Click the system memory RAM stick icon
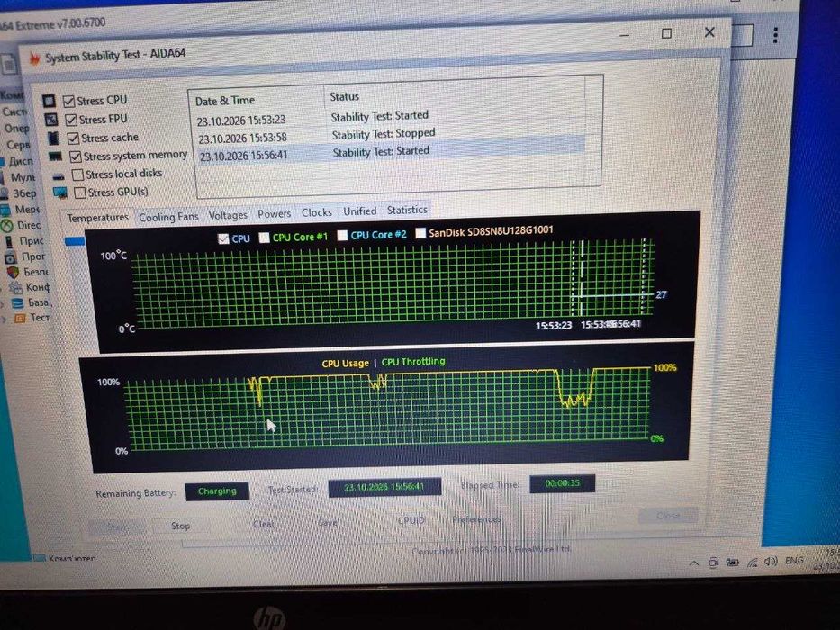Screen dimensions: 840x630 tap(55, 157)
